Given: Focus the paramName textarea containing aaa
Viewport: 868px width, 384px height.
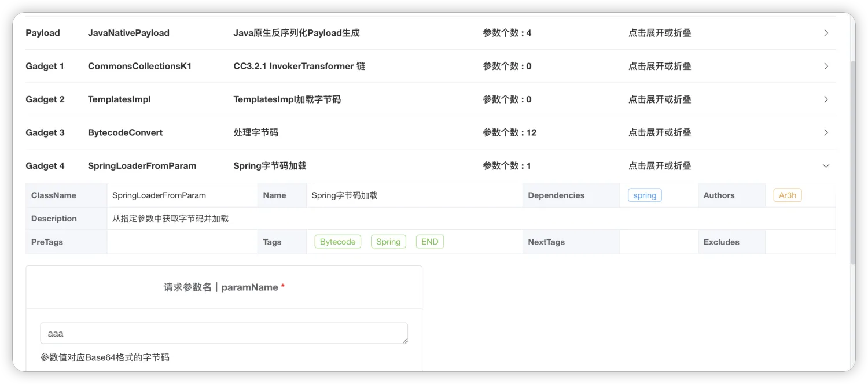Looking at the screenshot, I should click(224, 334).
